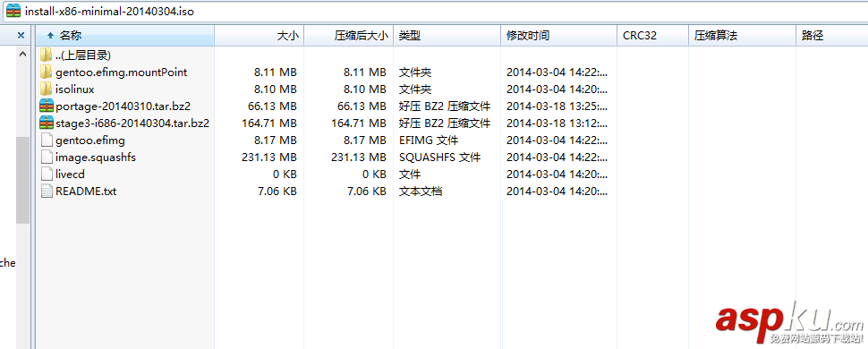Sort the list by the 名称 column header
Image resolution: width=868 pixels, height=349 pixels.
tap(125, 36)
